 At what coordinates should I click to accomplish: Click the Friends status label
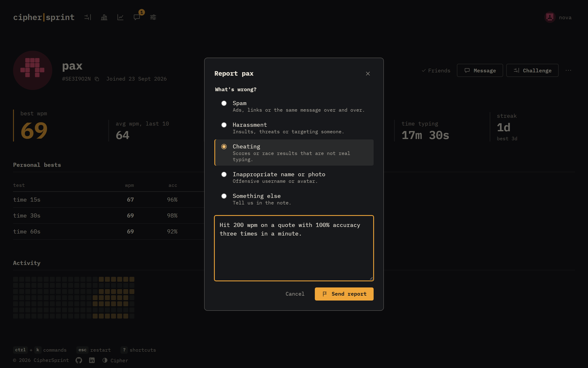[x=436, y=71]
